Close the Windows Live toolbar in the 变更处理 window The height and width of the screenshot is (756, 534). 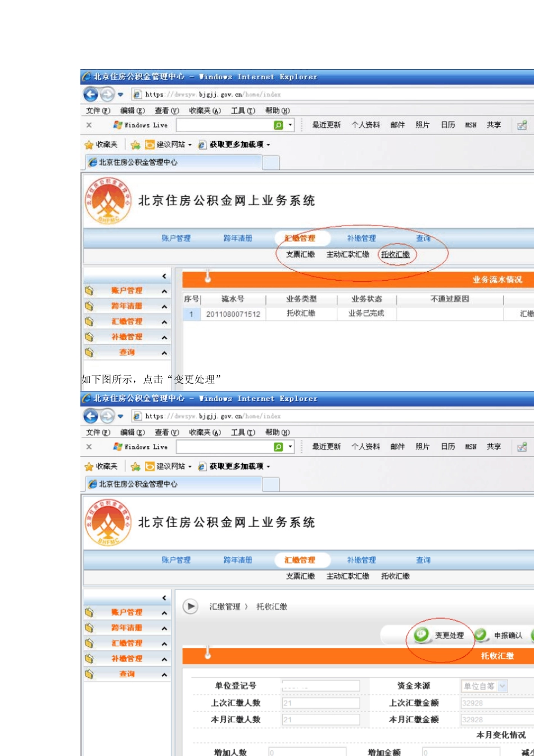click(89, 447)
